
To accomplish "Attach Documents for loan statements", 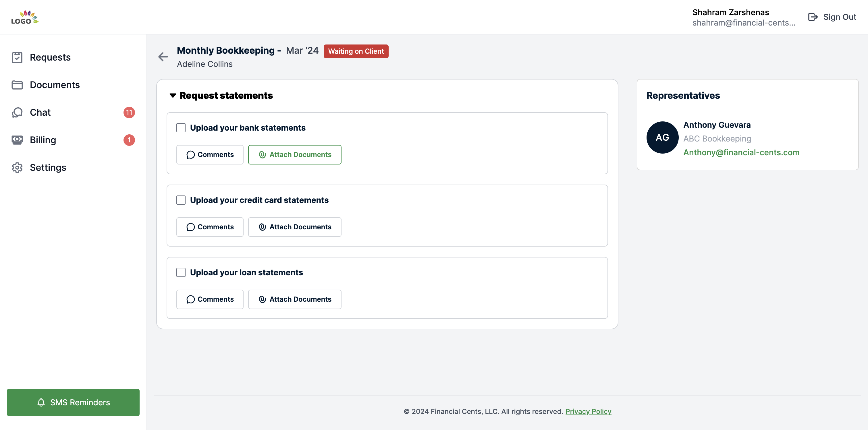I will click(294, 299).
